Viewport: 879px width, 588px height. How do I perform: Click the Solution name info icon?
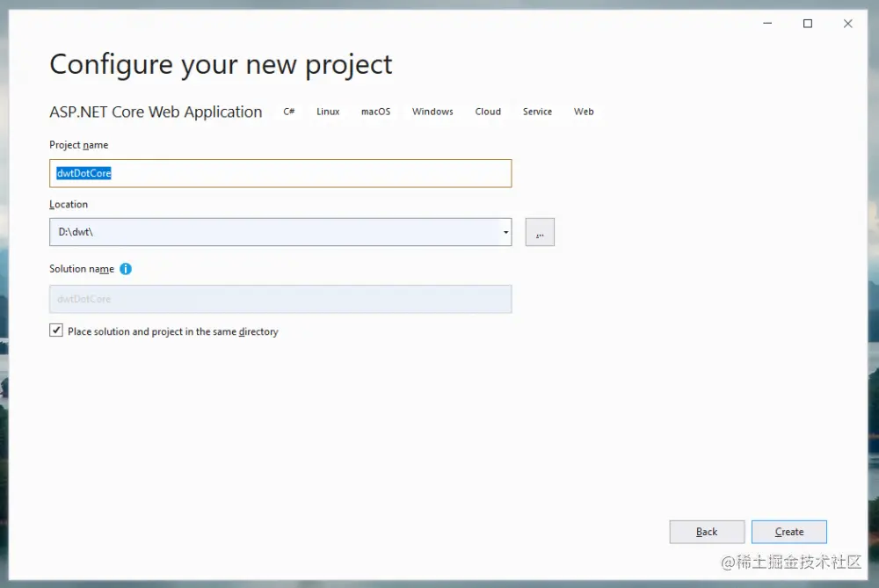pos(126,269)
